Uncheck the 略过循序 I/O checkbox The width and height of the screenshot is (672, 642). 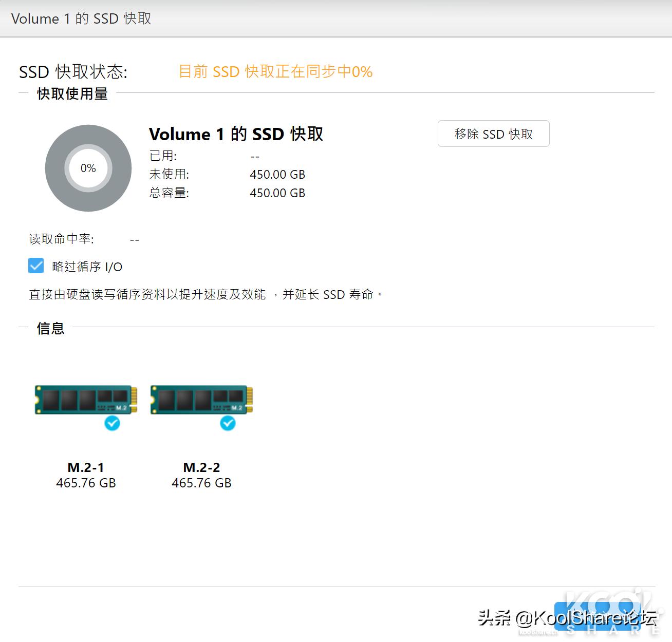pos(35,266)
